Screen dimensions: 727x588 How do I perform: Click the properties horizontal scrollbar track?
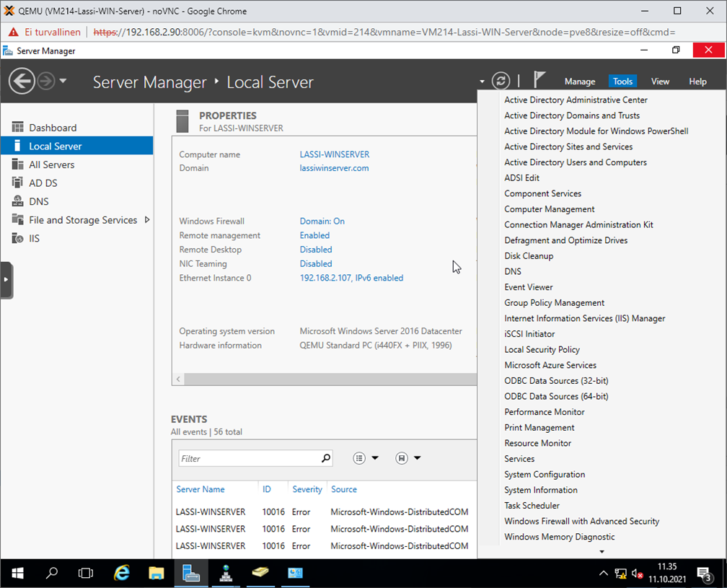coord(330,379)
